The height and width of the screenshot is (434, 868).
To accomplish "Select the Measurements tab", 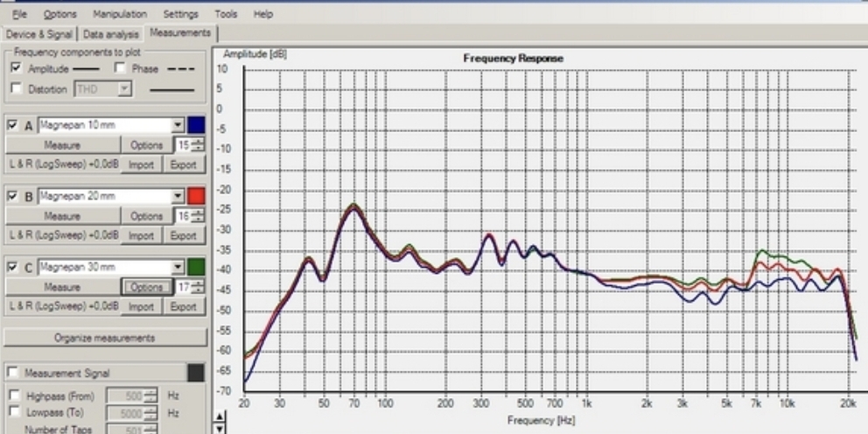I will click(180, 33).
